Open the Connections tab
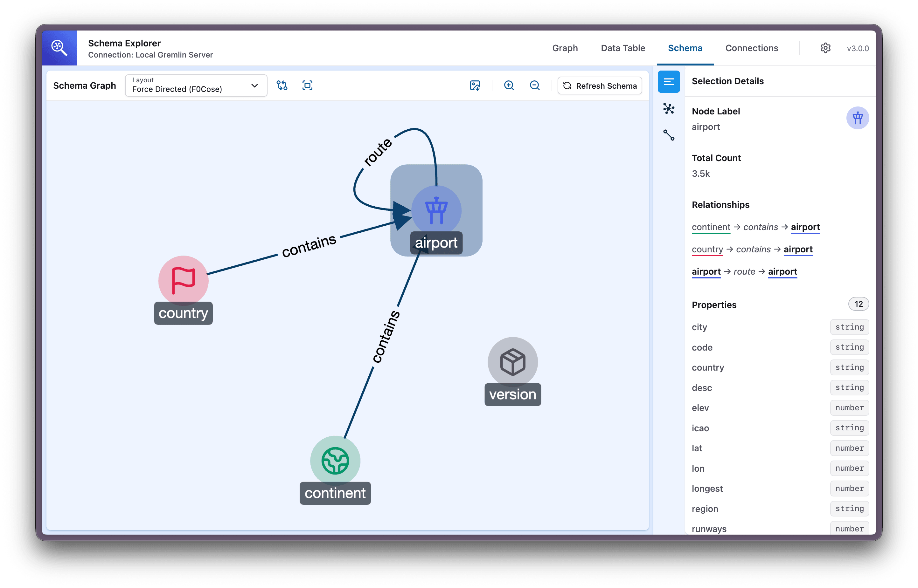The height and width of the screenshot is (588, 918). (x=751, y=48)
